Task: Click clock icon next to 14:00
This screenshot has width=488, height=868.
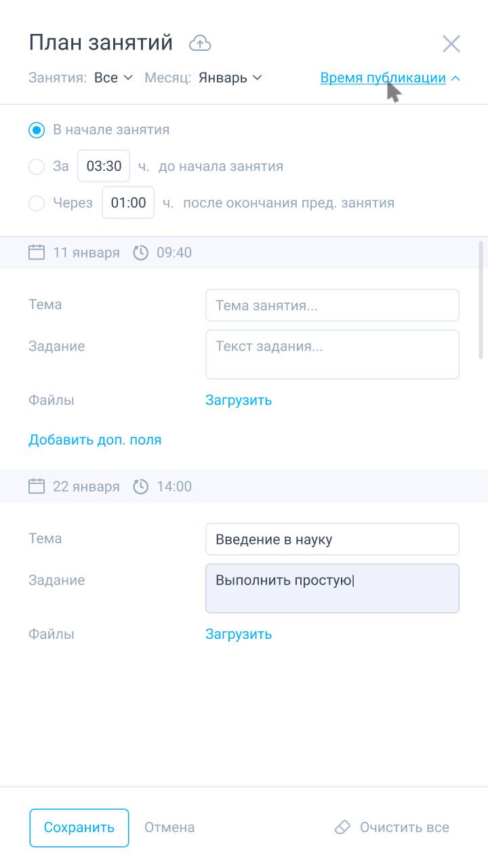Action: 140,487
